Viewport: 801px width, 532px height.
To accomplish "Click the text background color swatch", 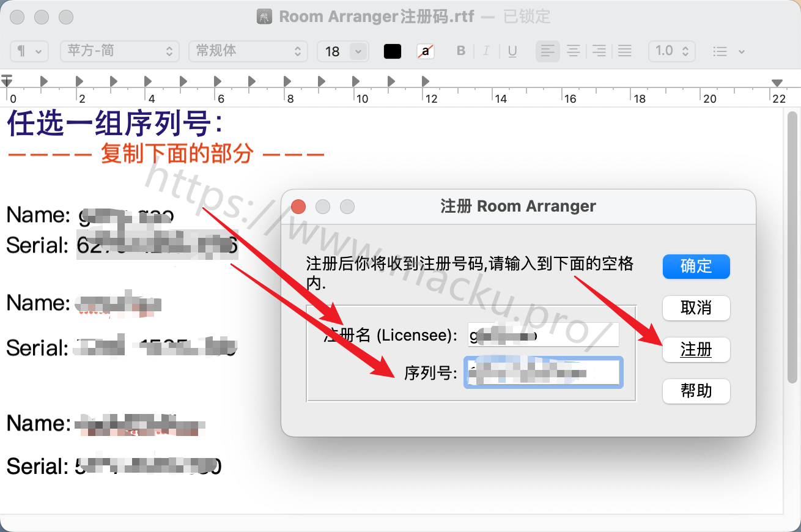I will pos(426,51).
